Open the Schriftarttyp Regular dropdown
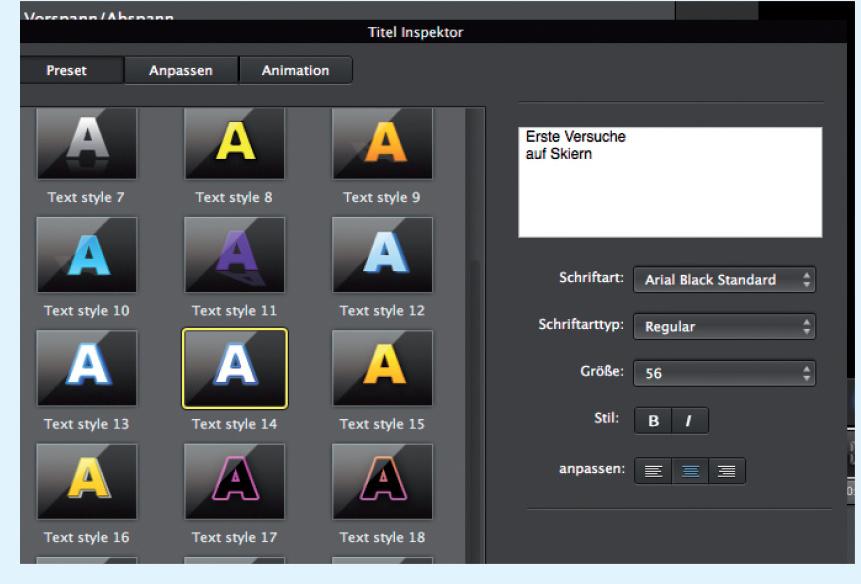The width and height of the screenshot is (861, 584). pyautogui.click(x=724, y=327)
